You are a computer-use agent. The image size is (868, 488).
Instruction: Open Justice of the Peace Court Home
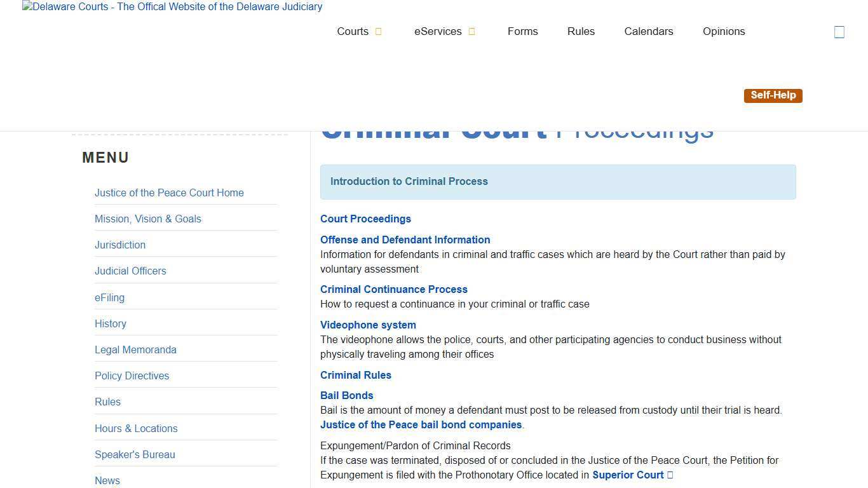(169, 193)
